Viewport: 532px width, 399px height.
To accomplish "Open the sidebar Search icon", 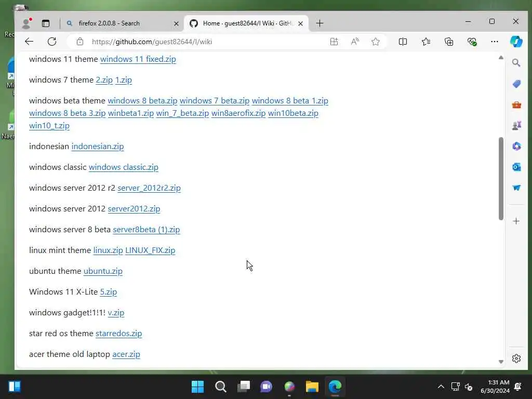I will (x=516, y=63).
